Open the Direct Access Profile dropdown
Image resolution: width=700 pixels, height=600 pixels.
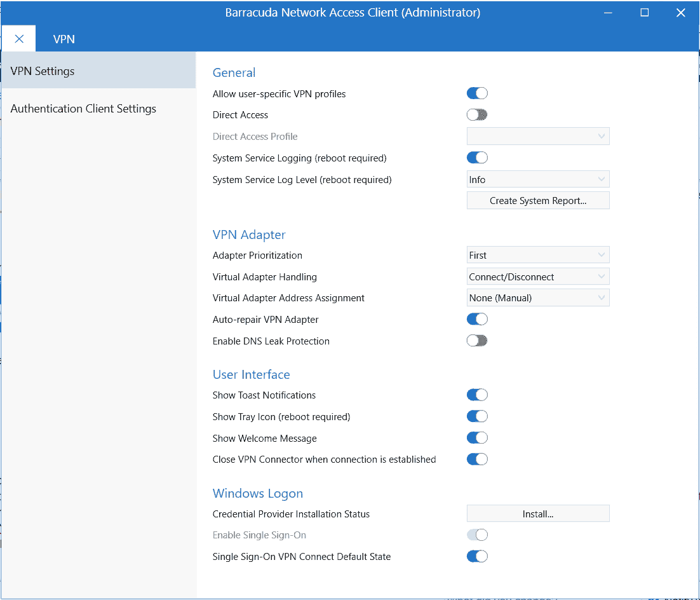coord(538,136)
